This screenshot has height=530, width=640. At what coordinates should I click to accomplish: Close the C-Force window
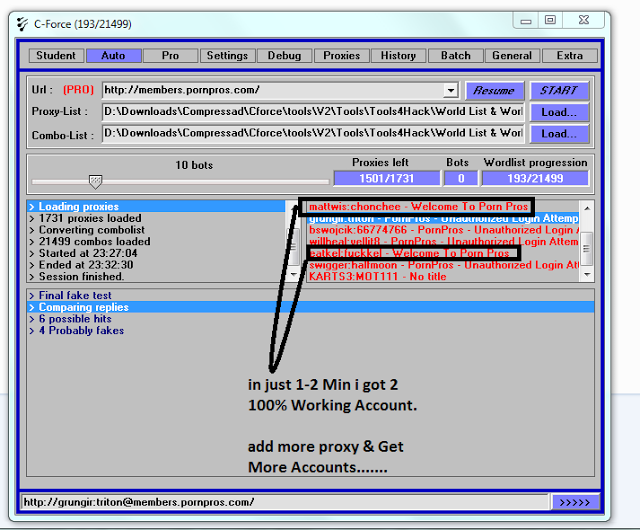pos(584,20)
